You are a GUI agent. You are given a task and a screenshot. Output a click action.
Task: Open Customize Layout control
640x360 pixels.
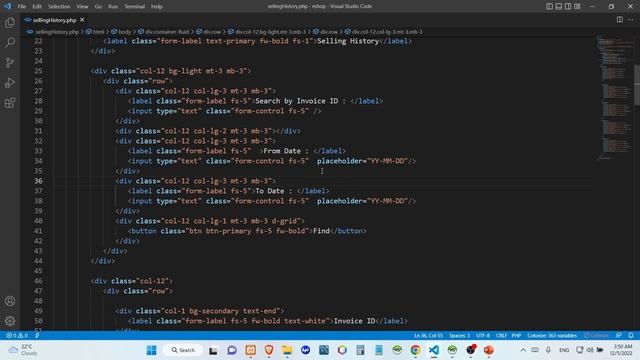(x=577, y=6)
